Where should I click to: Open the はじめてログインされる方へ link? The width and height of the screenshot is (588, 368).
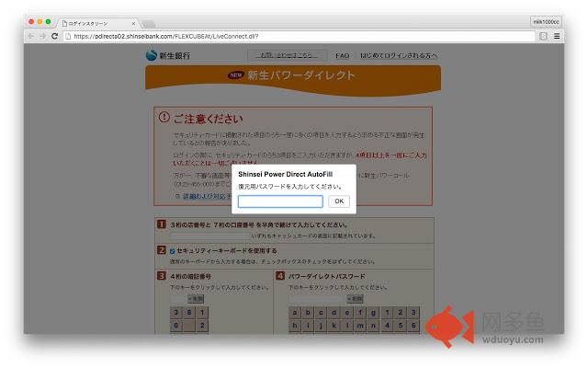tap(399, 55)
